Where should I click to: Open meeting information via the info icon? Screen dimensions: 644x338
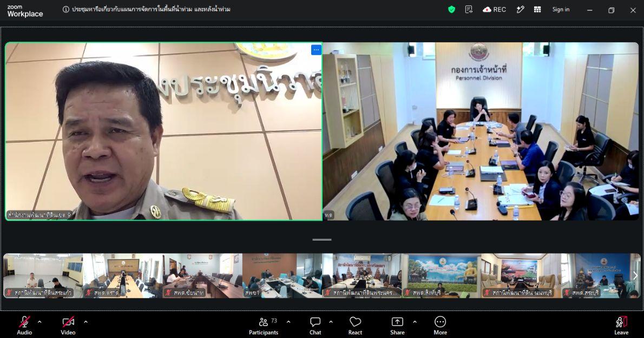coord(65,9)
